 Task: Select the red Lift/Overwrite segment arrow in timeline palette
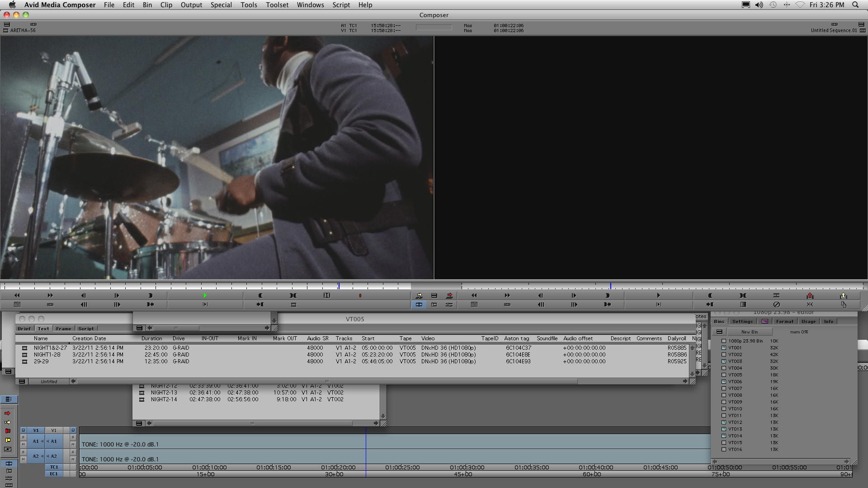click(x=8, y=413)
